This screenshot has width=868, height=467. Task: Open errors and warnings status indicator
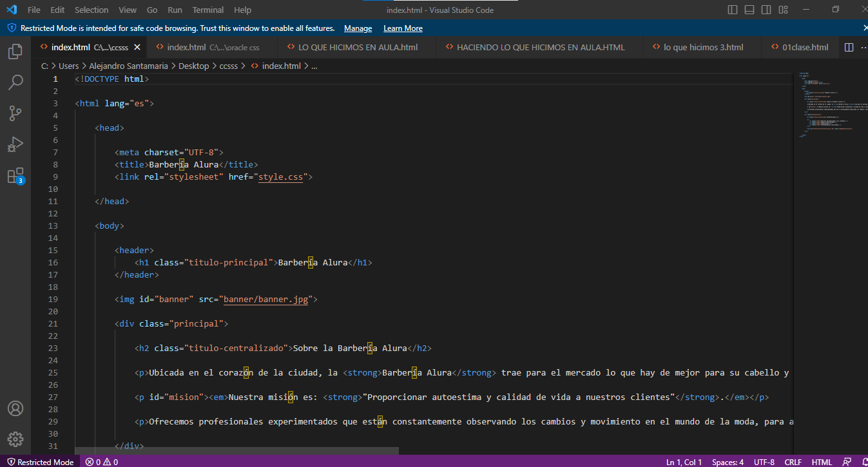pos(102,462)
